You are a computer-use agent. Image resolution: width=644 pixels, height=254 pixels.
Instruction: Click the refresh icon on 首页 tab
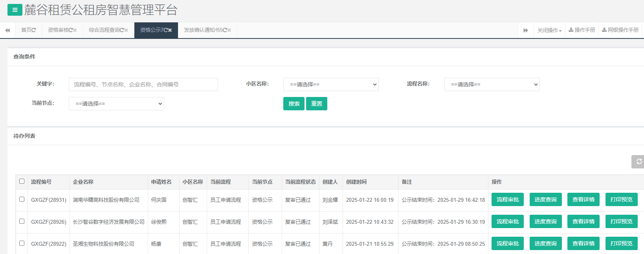click(34, 30)
